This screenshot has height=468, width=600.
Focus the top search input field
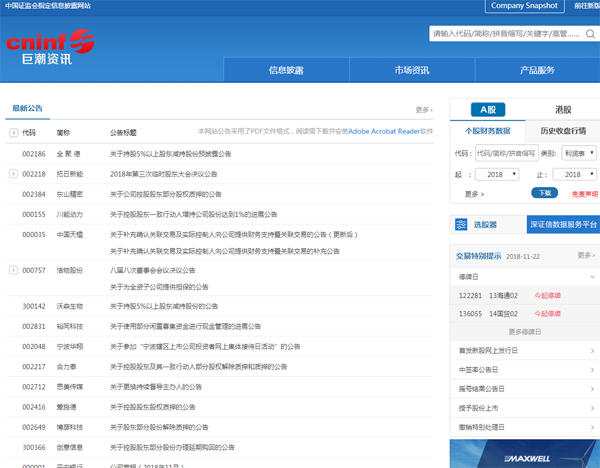click(506, 34)
